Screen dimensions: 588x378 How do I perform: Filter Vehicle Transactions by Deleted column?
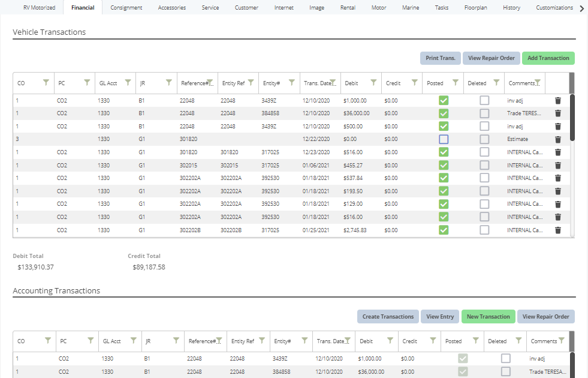tap(496, 83)
